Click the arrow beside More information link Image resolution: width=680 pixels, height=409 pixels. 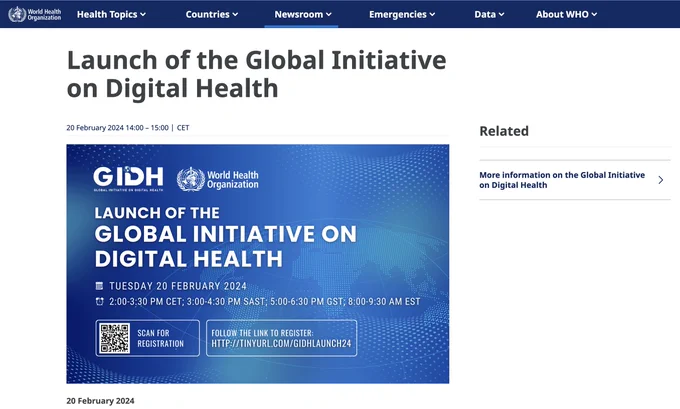coord(660,180)
